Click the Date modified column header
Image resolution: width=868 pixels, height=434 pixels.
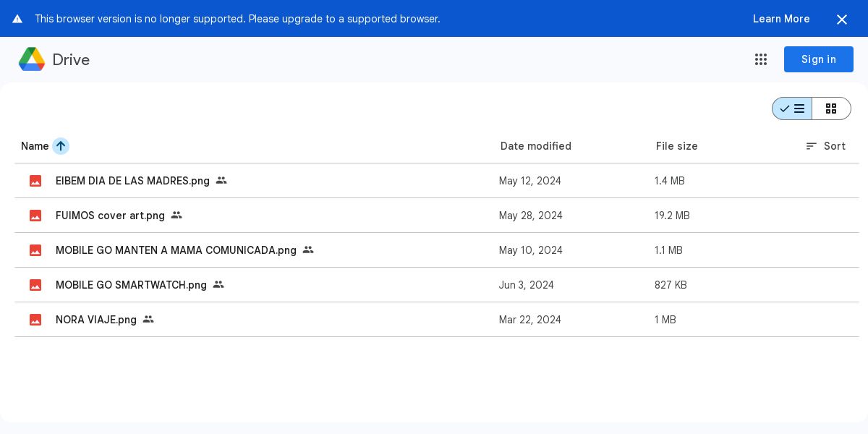click(x=536, y=146)
